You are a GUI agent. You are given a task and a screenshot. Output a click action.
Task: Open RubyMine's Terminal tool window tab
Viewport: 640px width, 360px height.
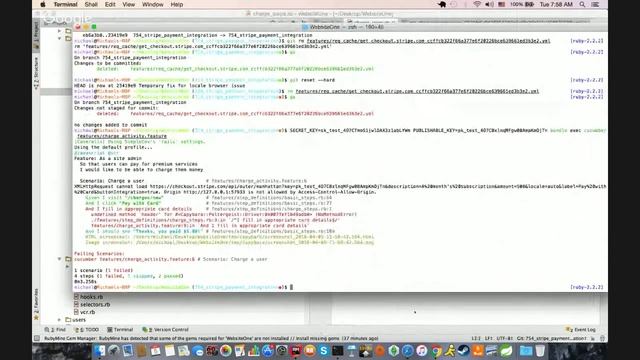click(x=120, y=329)
